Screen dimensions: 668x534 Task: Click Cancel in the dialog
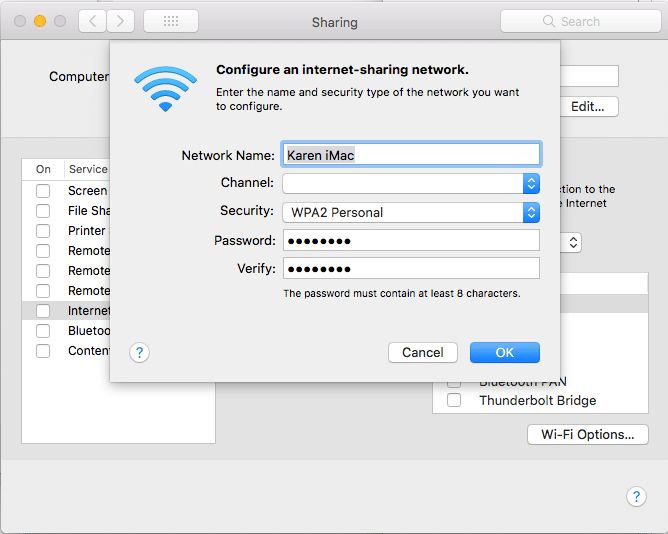click(x=423, y=352)
